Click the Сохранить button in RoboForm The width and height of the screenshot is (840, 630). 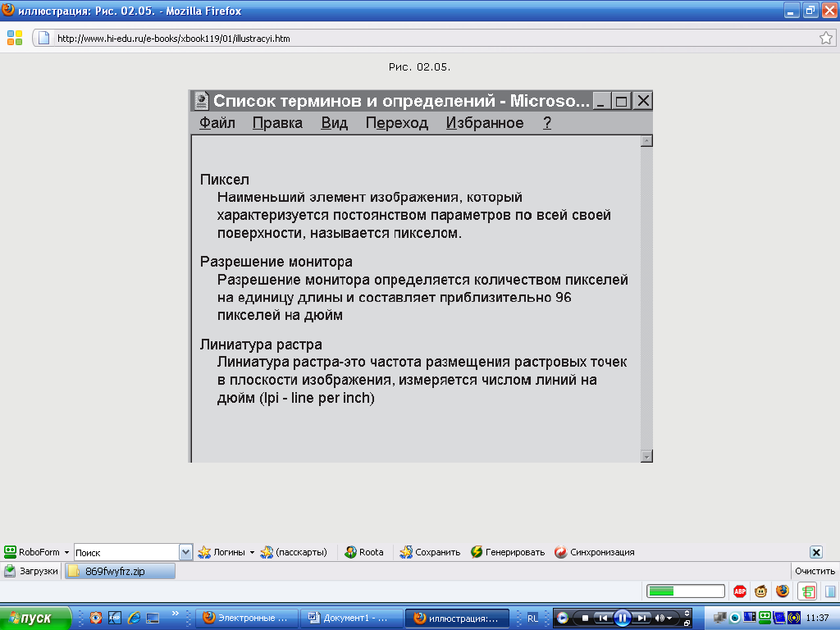[x=430, y=552]
